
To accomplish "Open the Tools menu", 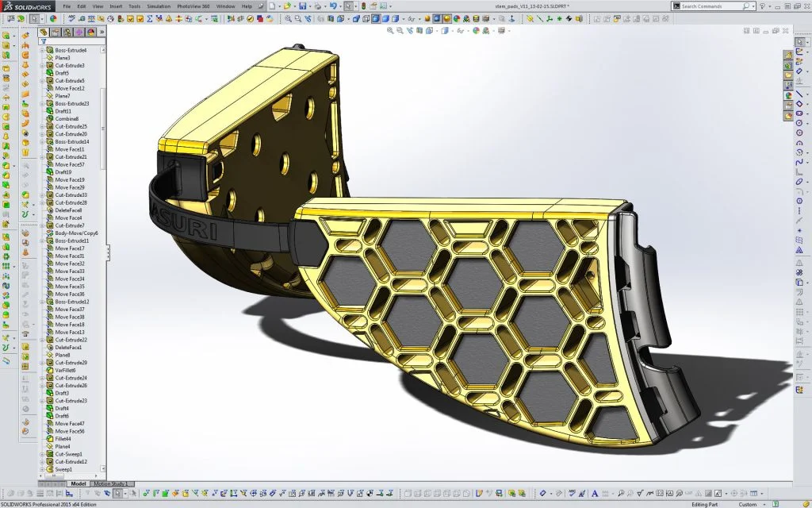I will 135,6.
